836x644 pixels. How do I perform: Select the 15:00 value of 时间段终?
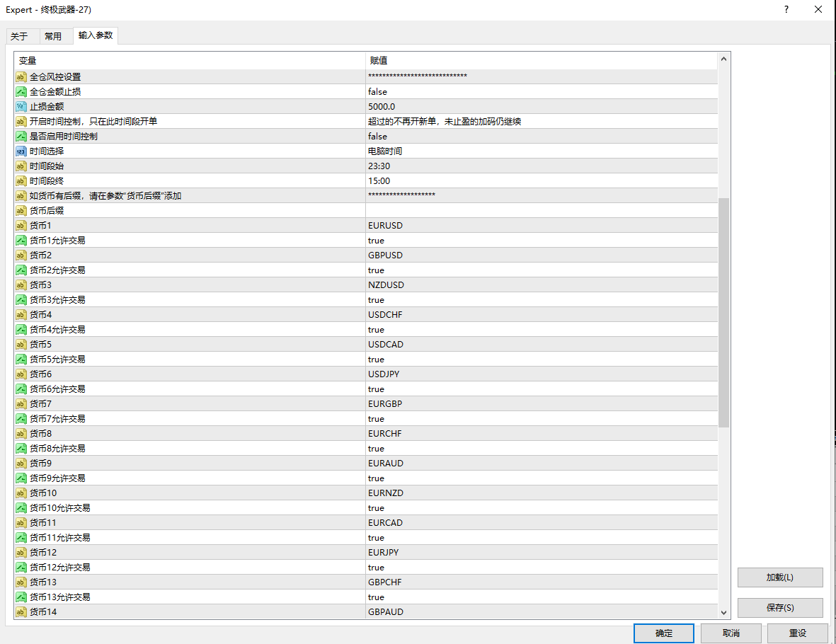coord(542,181)
